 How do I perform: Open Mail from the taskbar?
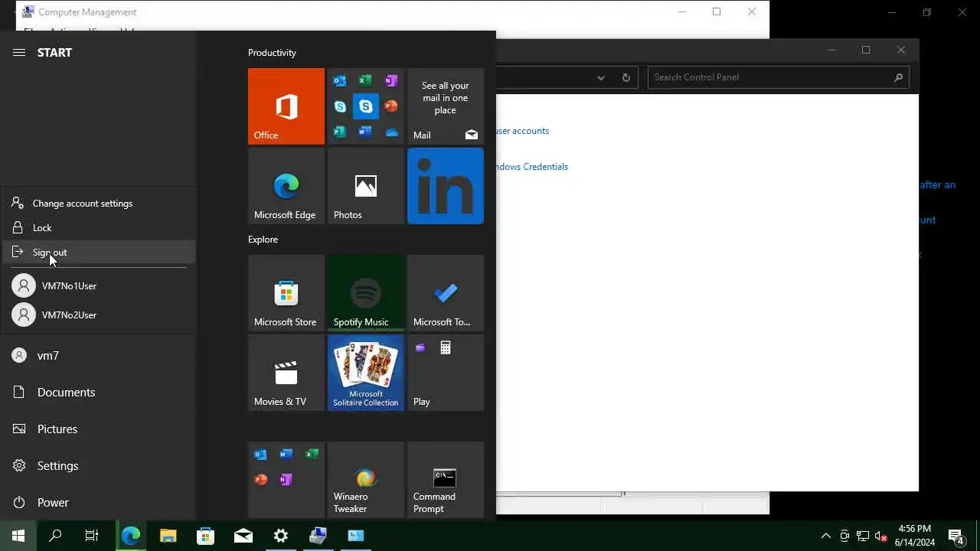click(243, 536)
